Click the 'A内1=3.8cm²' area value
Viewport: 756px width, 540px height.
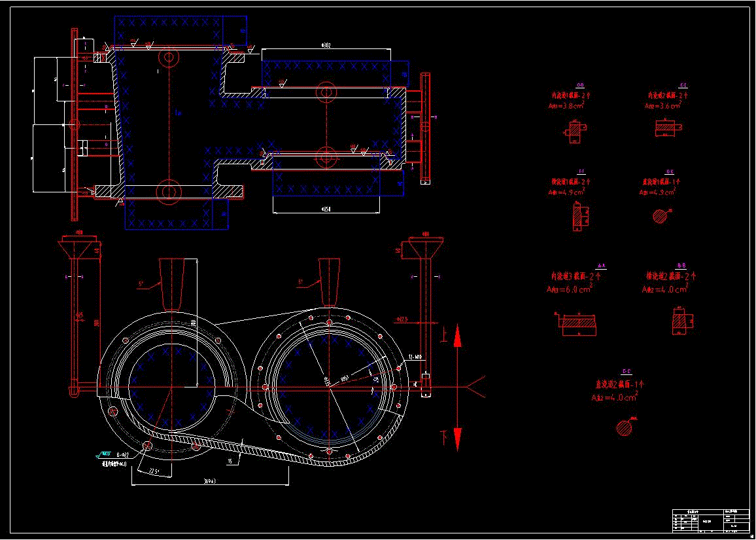[x=566, y=105]
